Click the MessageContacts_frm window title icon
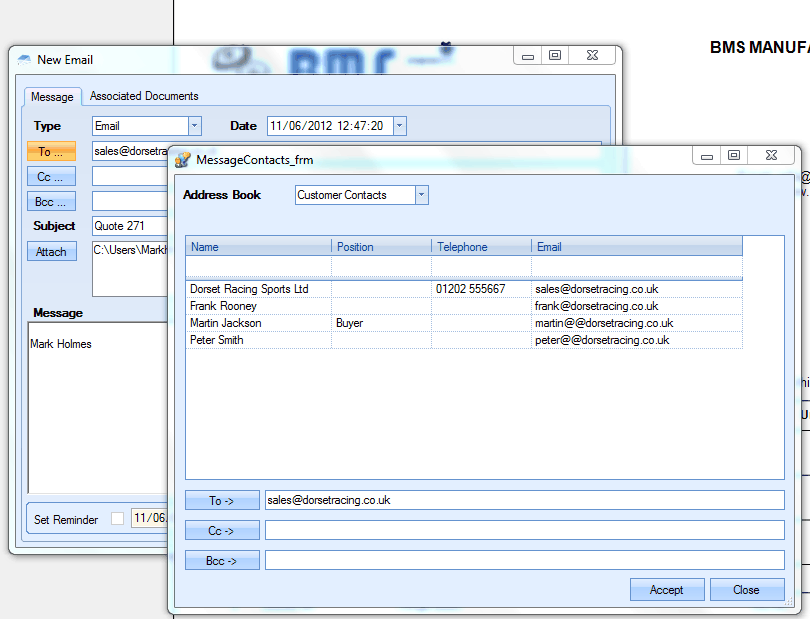Image resolution: width=810 pixels, height=619 pixels. [x=183, y=160]
